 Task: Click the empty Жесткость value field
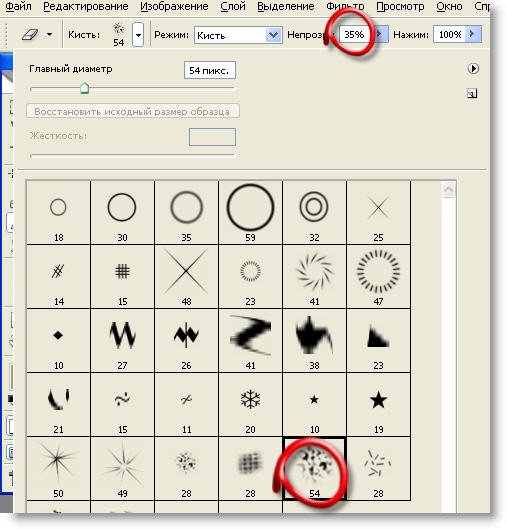click(x=212, y=137)
